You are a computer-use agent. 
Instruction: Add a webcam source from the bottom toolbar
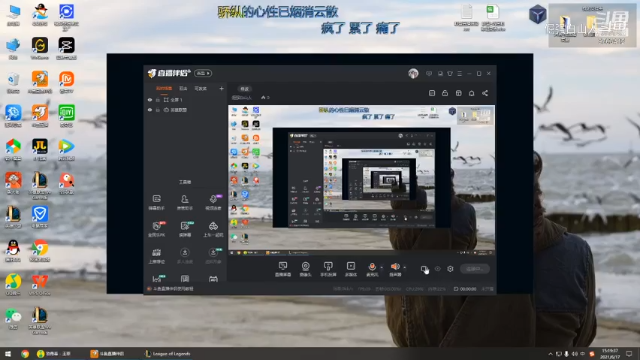[x=305, y=267]
